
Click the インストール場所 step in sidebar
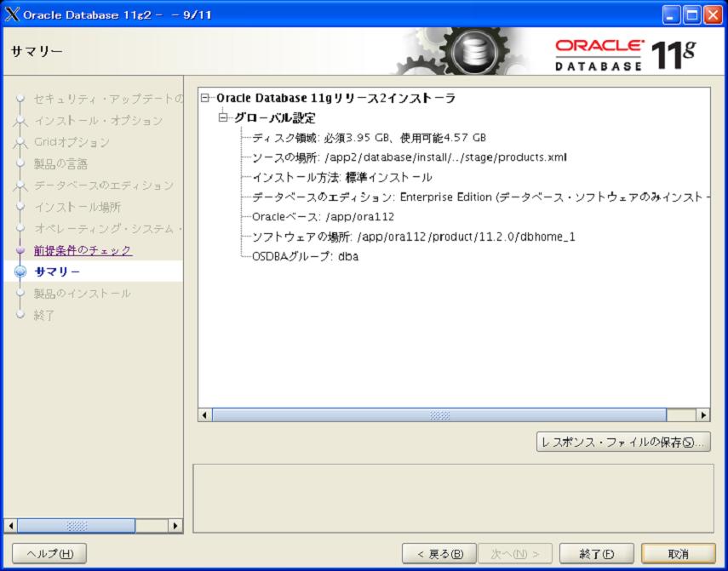point(78,207)
